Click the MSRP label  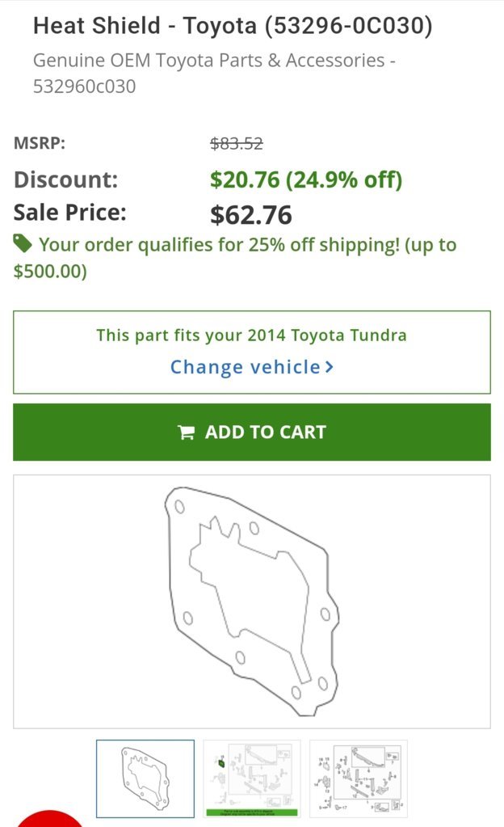coord(40,143)
